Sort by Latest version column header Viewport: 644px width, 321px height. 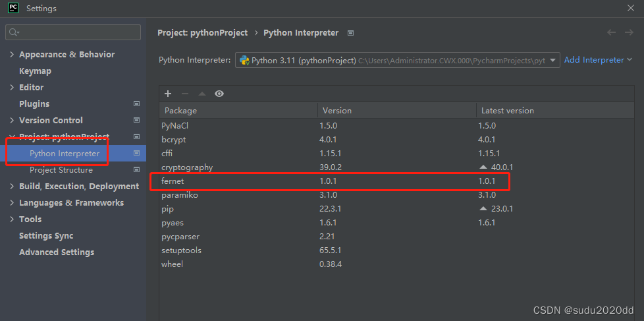[x=555, y=111]
